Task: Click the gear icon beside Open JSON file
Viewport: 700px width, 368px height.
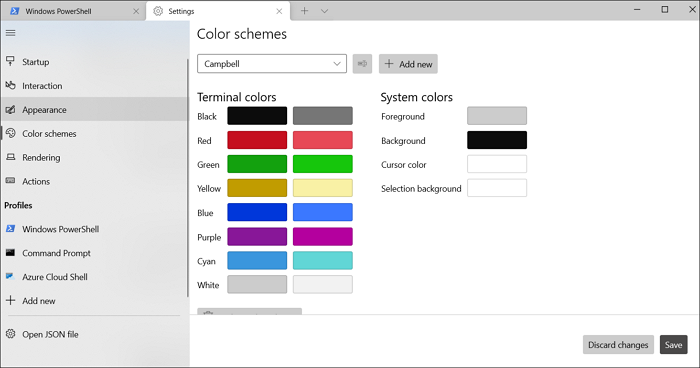Action: (10, 334)
